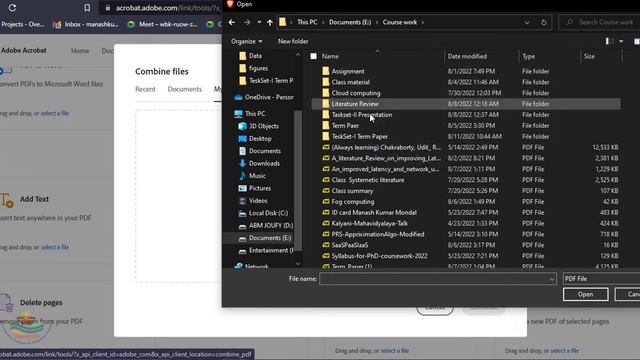The height and width of the screenshot is (360, 640).
Task: Click This PC breadcrumb in address bar
Action: 307,22
